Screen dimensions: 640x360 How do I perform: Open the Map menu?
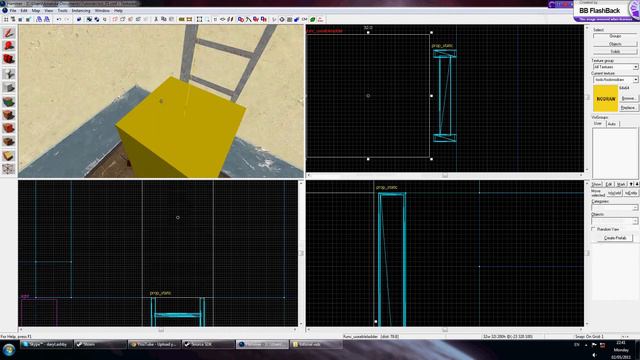click(x=36, y=10)
